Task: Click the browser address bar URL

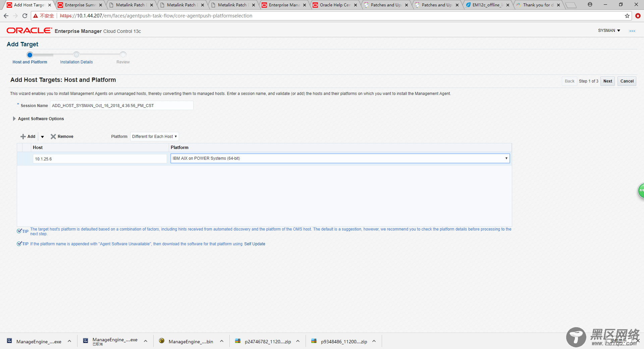Action: (156, 16)
